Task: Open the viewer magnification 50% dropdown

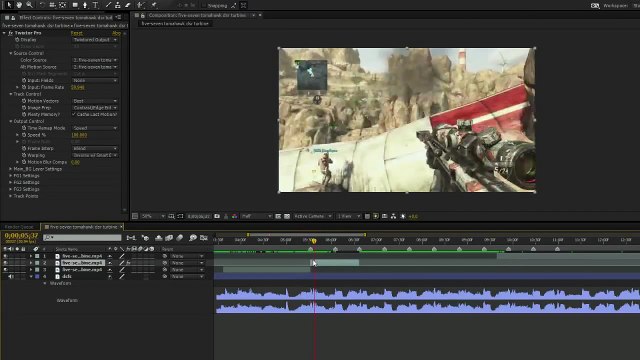Action: 153,216
